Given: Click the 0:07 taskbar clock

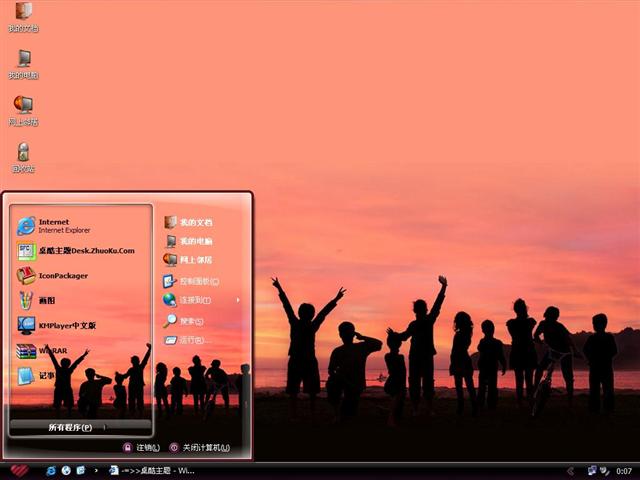Looking at the screenshot, I should tap(624, 471).
